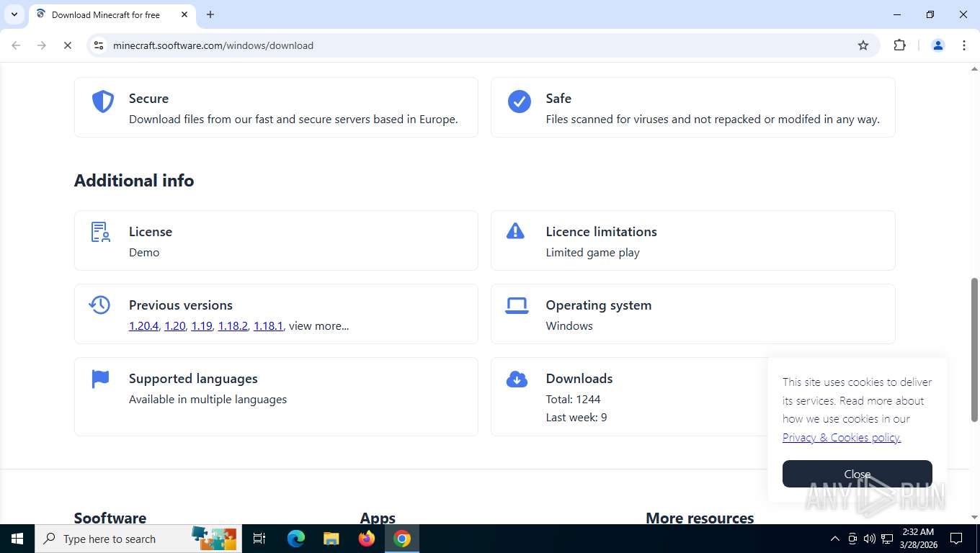The height and width of the screenshot is (553, 980).
Task: Click the Chrome taskbar icon
Action: (x=402, y=539)
